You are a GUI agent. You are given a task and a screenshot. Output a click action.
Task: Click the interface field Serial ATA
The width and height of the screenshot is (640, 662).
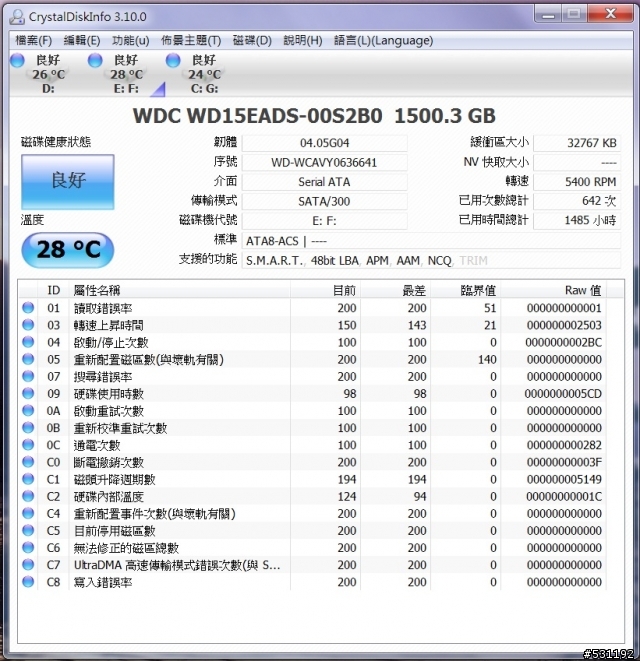(x=324, y=182)
